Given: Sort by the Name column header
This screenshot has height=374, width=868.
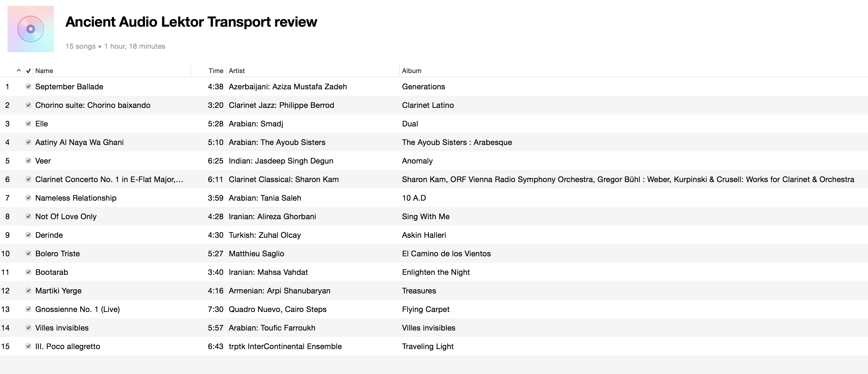Looking at the screenshot, I should (44, 71).
